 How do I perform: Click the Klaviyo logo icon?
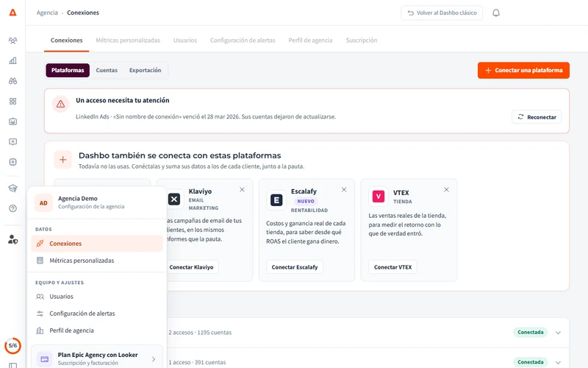click(174, 199)
